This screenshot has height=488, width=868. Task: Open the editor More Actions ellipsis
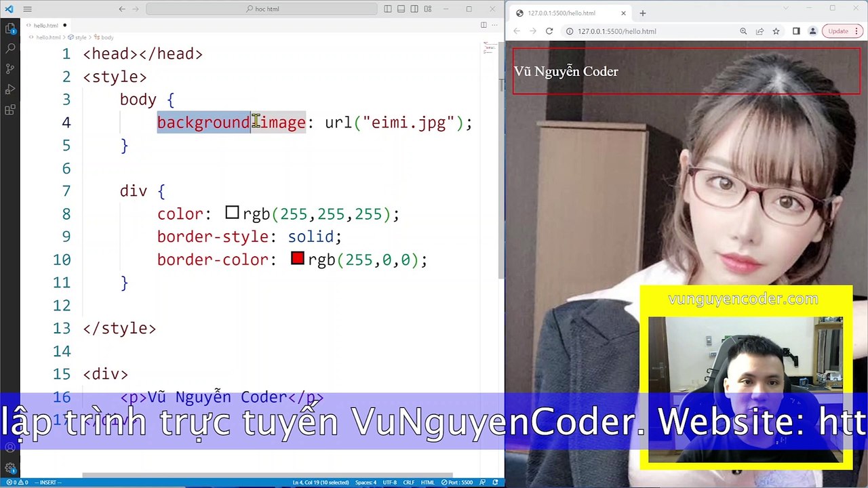click(x=495, y=25)
